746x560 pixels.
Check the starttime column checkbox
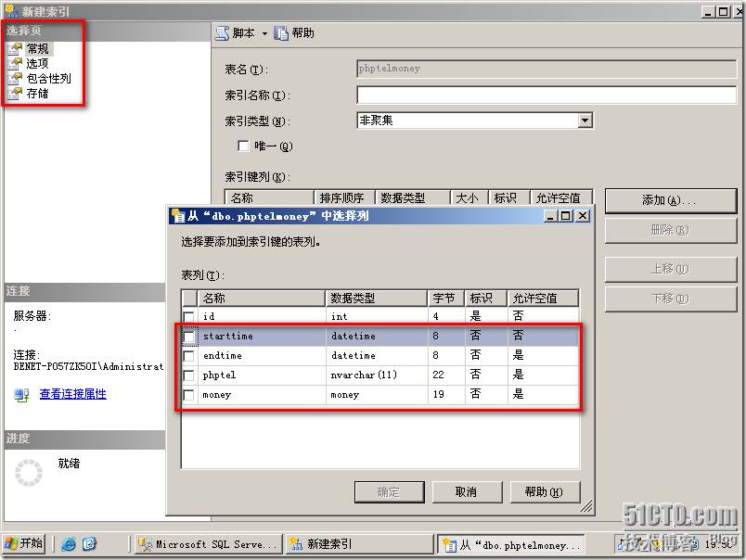pyautogui.click(x=189, y=337)
